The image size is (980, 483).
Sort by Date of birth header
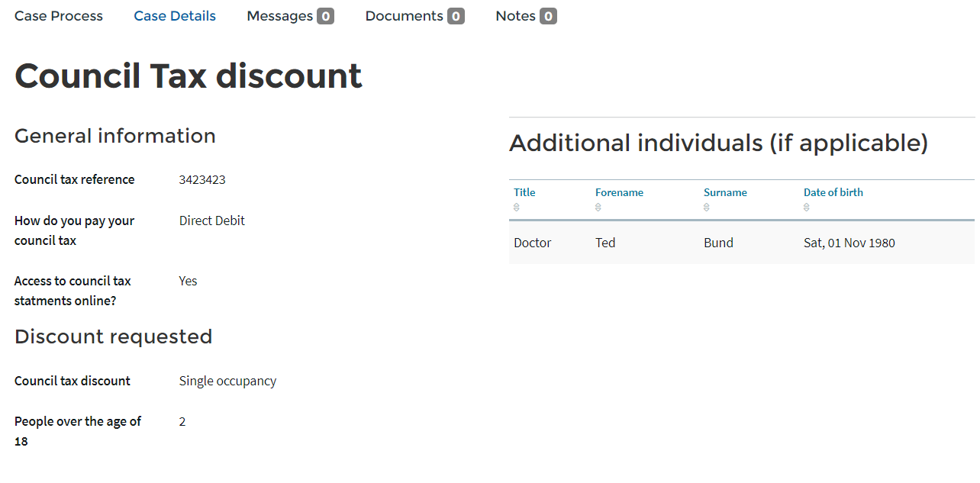pos(833,192)
